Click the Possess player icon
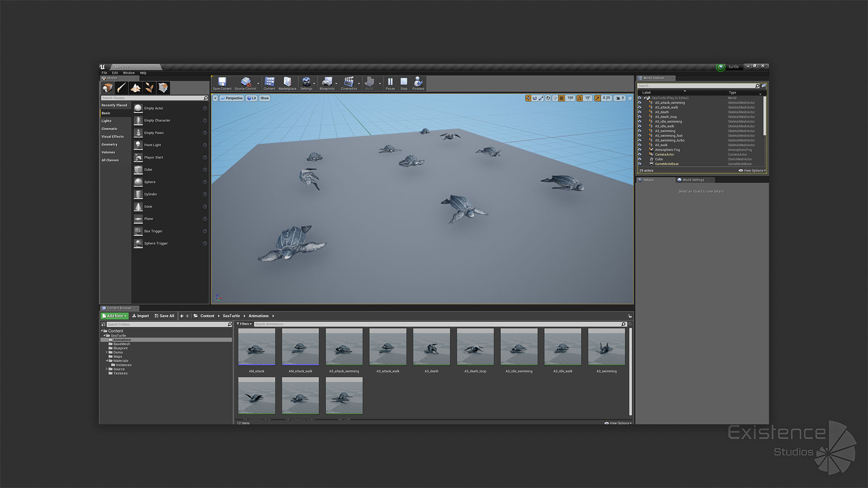 418,82
